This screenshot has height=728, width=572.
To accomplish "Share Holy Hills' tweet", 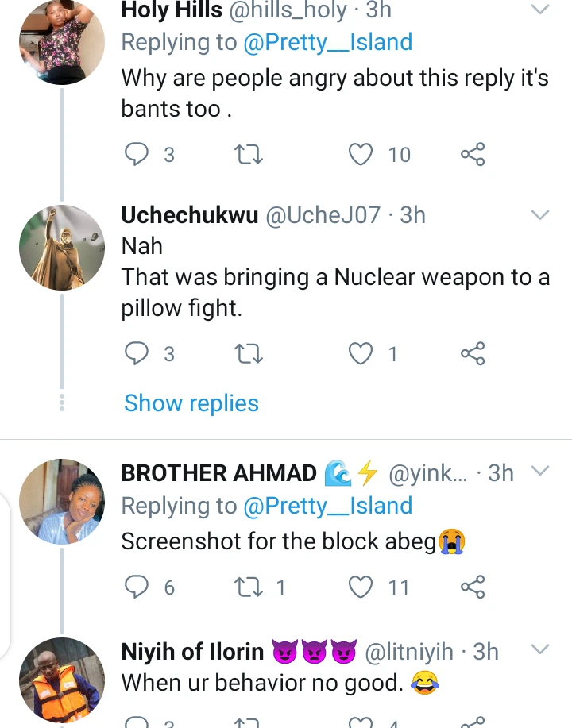I will click(473, 154).
